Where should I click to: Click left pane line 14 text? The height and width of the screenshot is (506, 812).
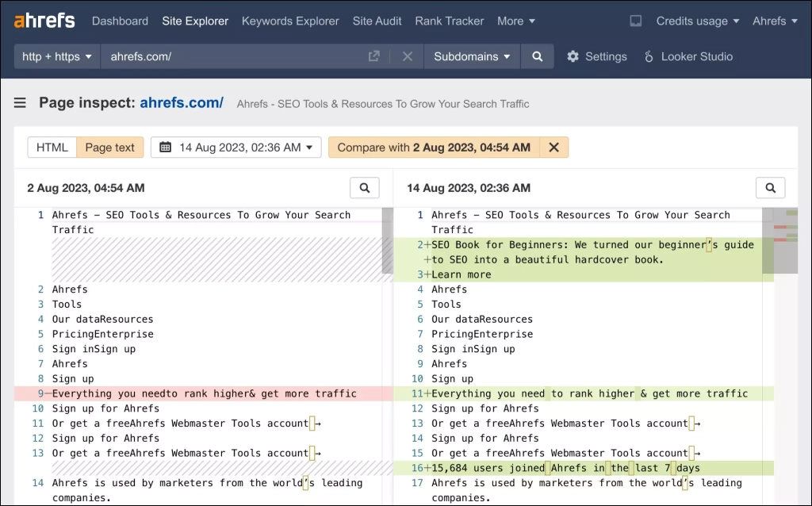(x=207, y=490)
